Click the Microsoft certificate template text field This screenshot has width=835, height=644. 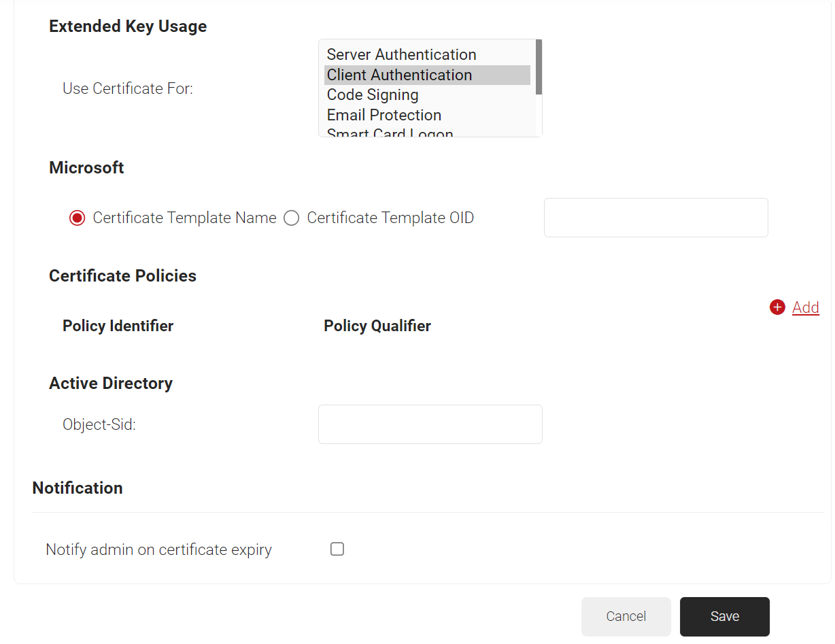[x=655, y=218]
